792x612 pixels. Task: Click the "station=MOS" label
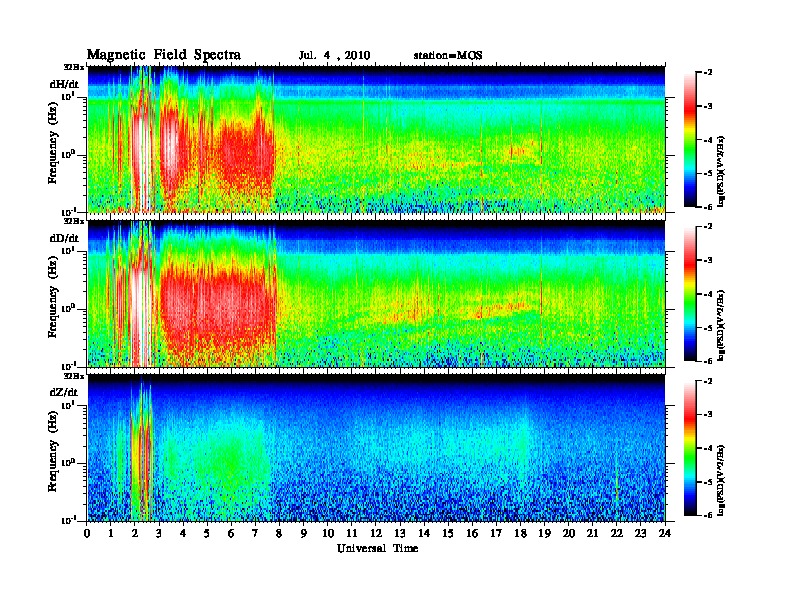[448, 56]
